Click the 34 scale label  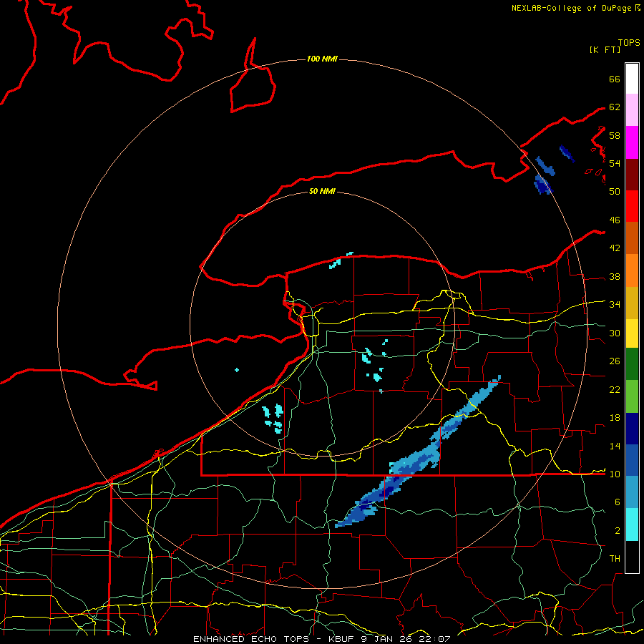point(615,305)
